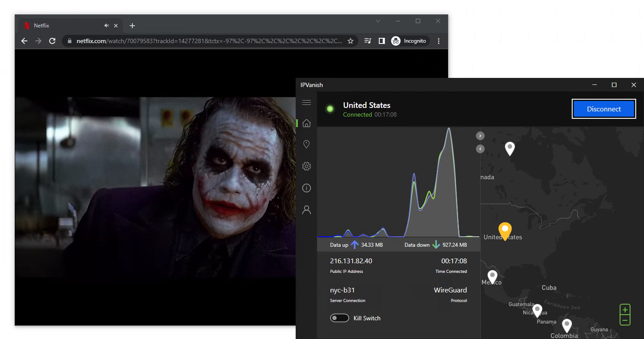Image resolution: width=644 pixels, height=339 pixels.
Task: Bookmark the Netflix page via star icon
Action: [351, 40]
